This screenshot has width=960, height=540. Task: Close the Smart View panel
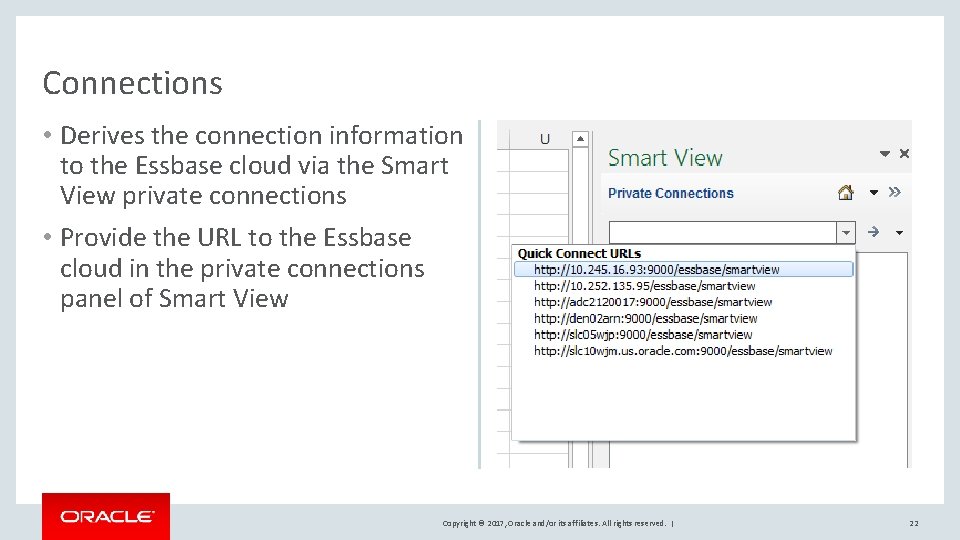click(x=904, y=154)
